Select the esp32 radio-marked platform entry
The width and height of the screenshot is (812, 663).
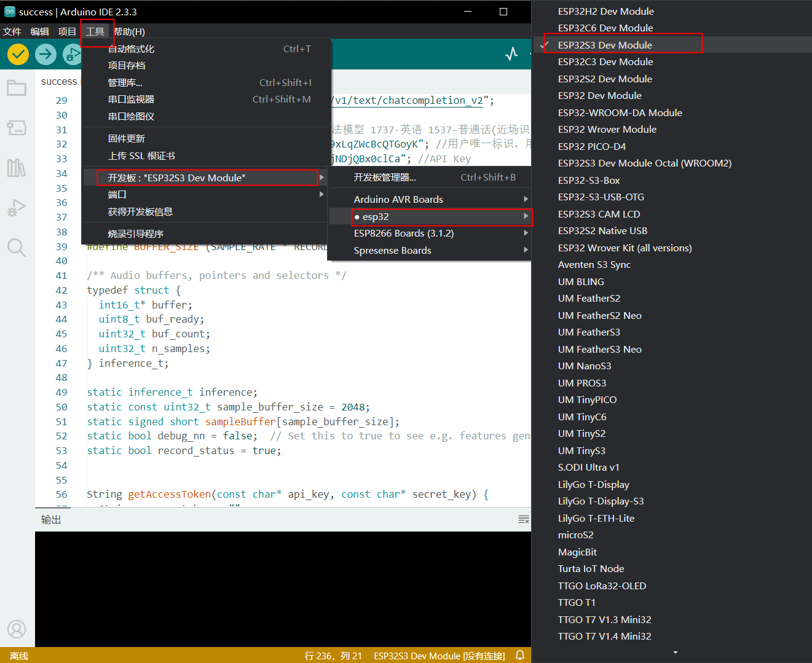point(430,216)
